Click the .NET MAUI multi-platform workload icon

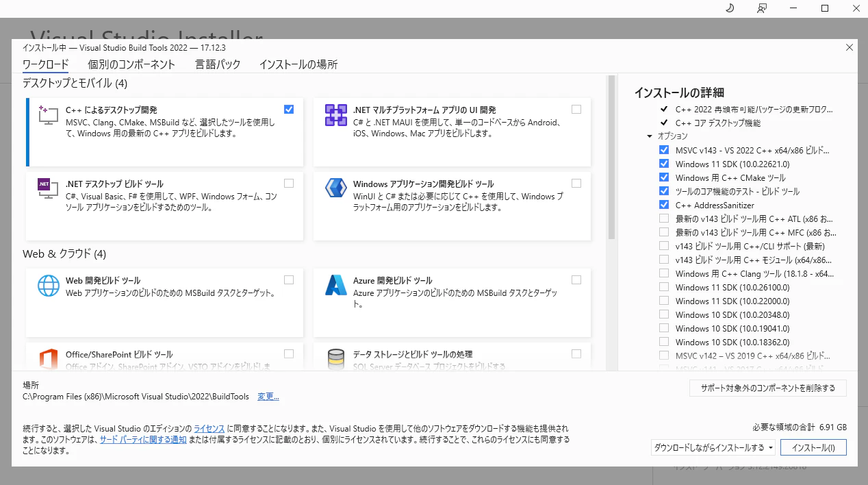click(x=336, y=115)
